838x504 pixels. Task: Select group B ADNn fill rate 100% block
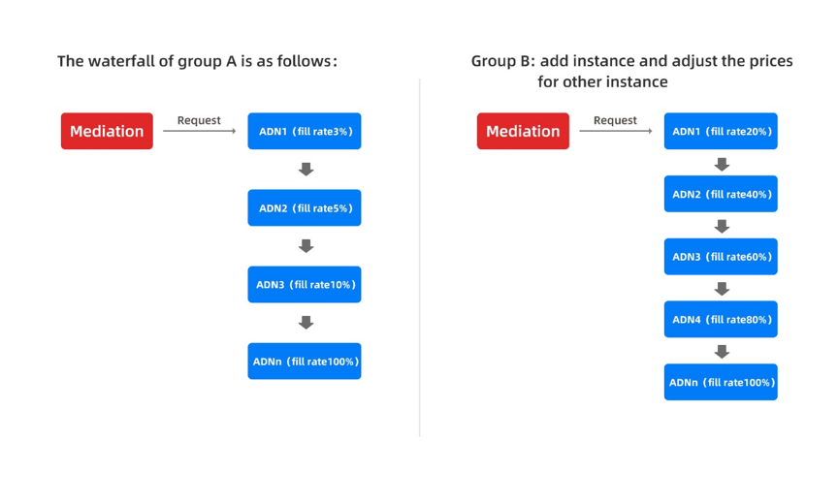tap(721, 382)
